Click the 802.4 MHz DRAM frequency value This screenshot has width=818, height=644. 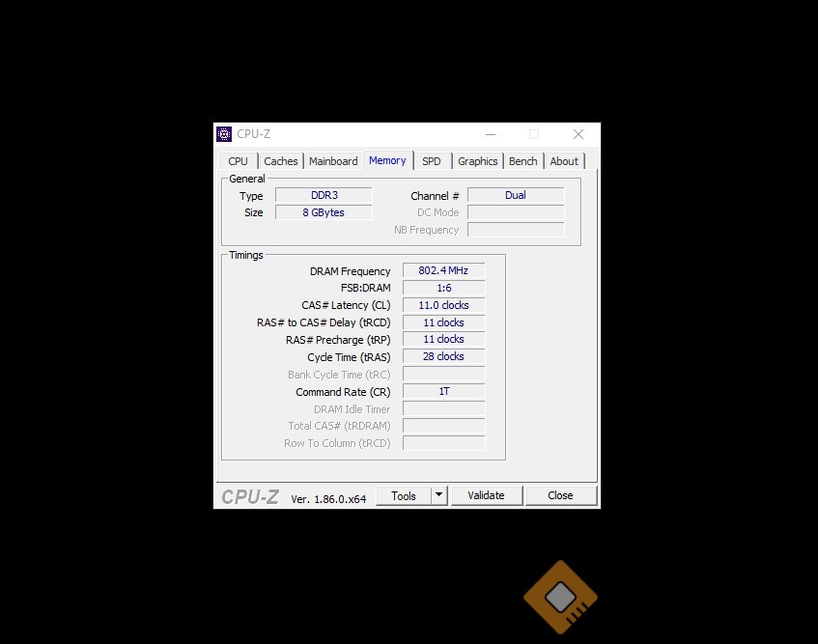(444, 270)
